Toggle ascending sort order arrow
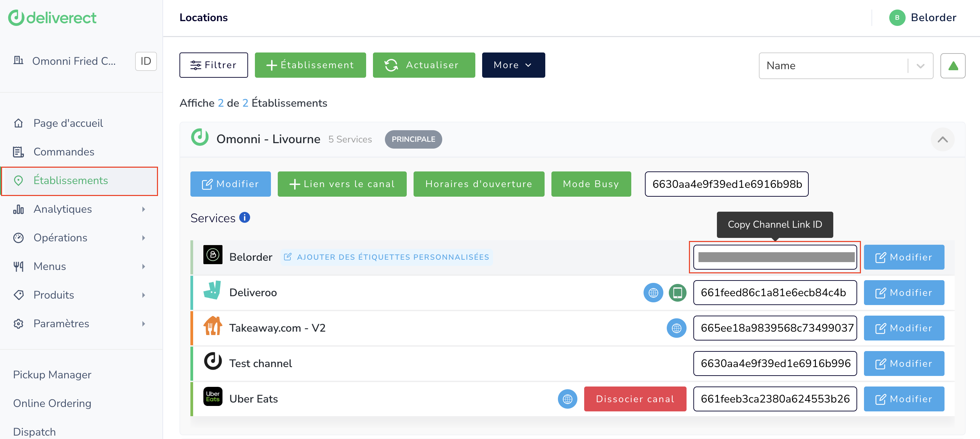The height and width of the screenshot is (439, 980). coord(953,66)
